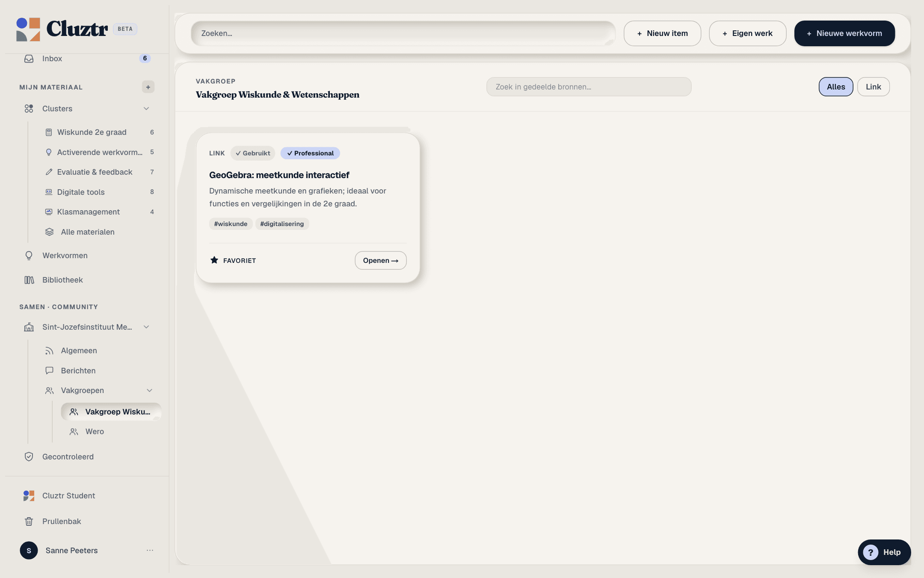Viewport: 924px width, 578px height.
Task: Open Algemeen feed in sidebar
Action: point(79,351)
